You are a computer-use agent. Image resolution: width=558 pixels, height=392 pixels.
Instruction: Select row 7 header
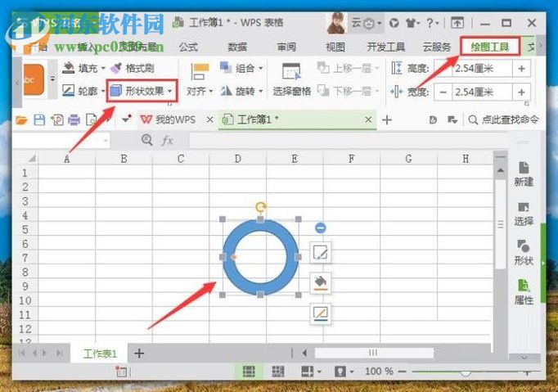pyautogui.click(x=25, y=258)
